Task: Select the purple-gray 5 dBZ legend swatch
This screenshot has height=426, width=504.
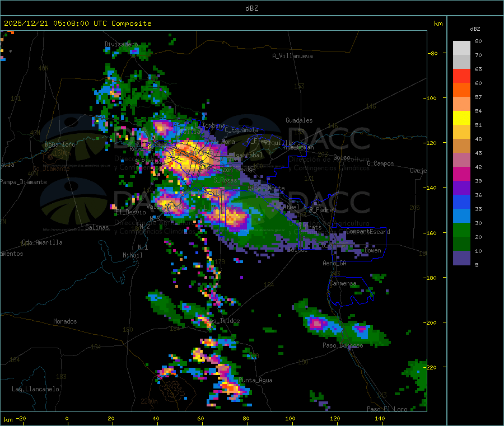Action: coord(461,258)
